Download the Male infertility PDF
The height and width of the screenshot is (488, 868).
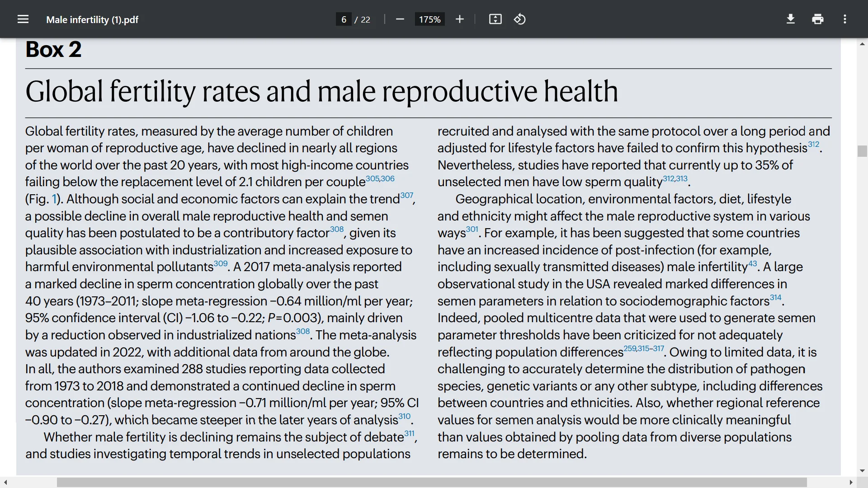pyautogui.click(x=790, y=19)
